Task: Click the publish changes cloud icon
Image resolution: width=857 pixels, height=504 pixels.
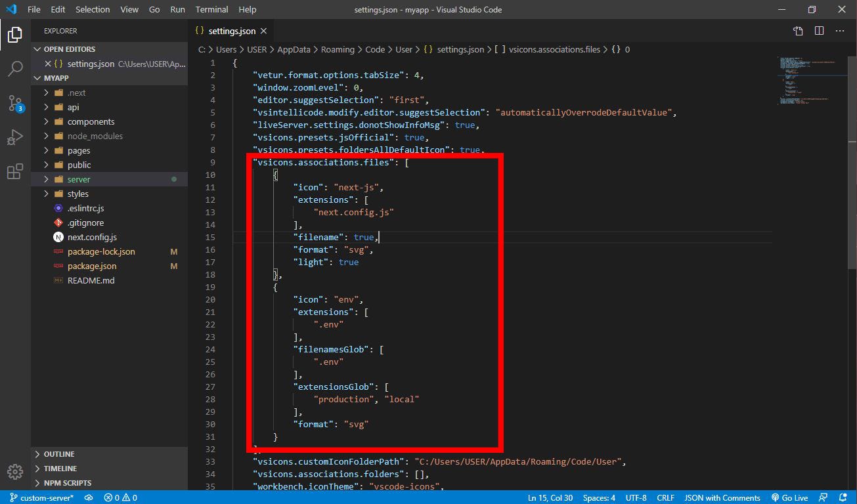Action: (89, 497)
